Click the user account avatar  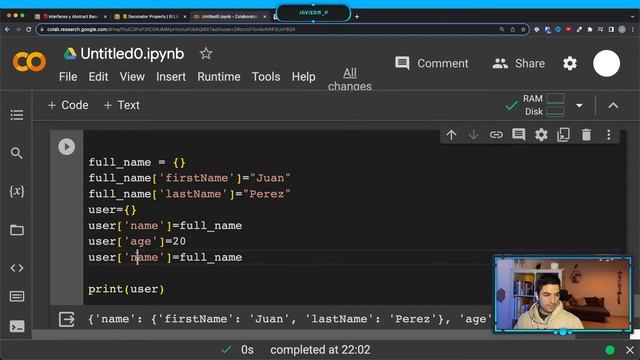pyautogui.click(x=606, y=63)
